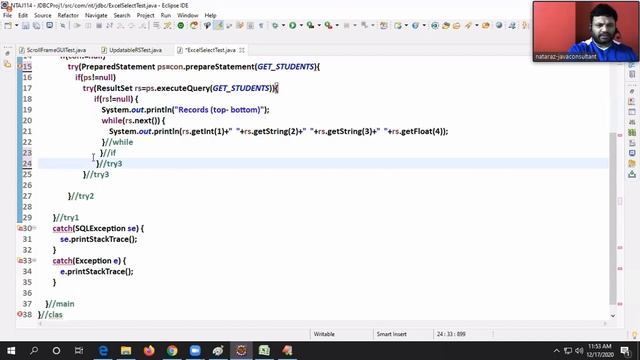
Task: Open the File menu
Action: tap(7, 16)
